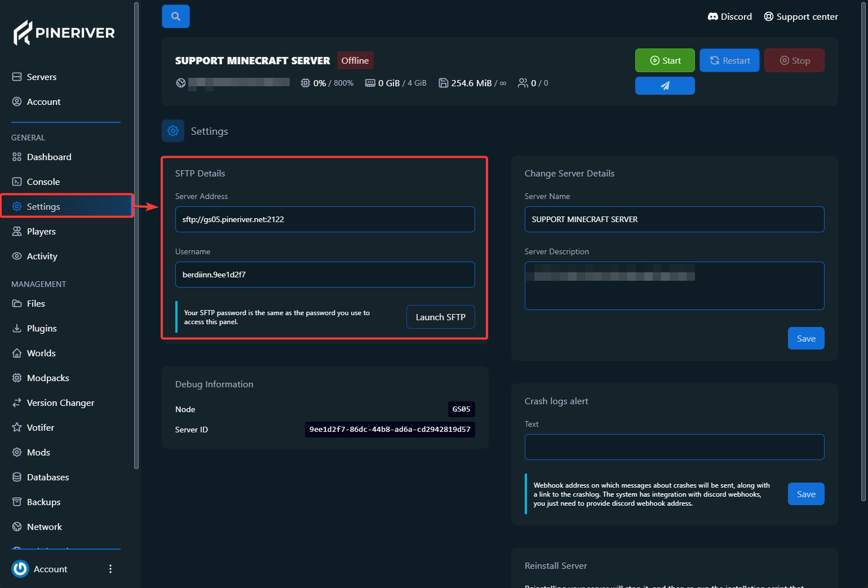Click the Files folder icon

pos(17,303)
